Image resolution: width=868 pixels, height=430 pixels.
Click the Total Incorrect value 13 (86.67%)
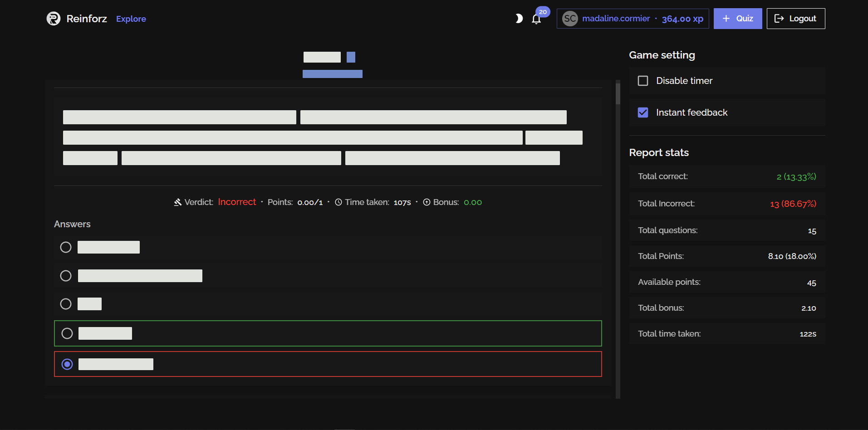(x=793, y=204)
